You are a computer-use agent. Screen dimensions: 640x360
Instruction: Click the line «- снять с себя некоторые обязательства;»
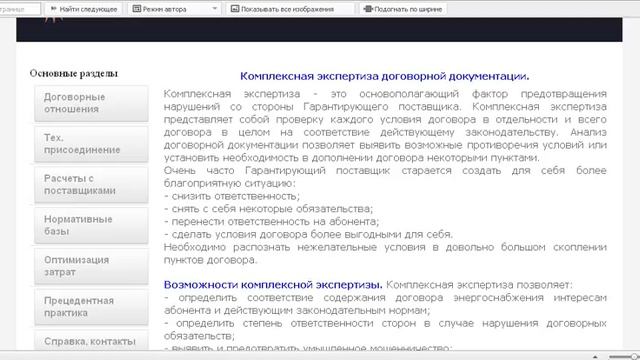click(x=269, y=209)
